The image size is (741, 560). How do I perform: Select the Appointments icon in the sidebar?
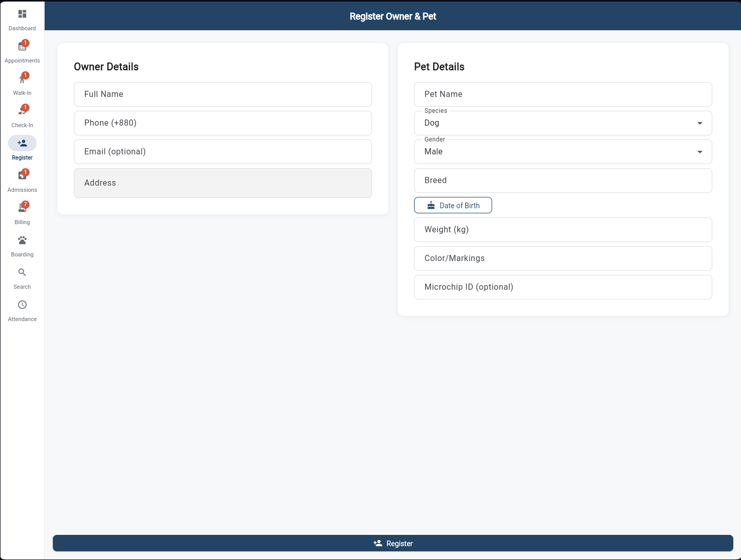[22, 46]
